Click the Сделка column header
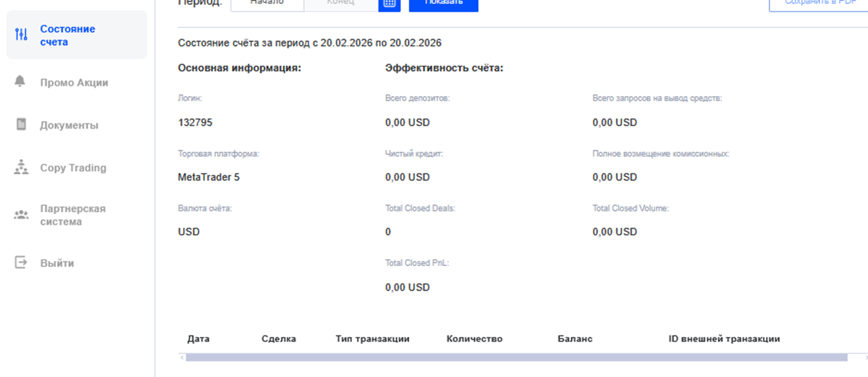Image resolution: width=868 pixels, height=377 pixels. click(278, 339)
